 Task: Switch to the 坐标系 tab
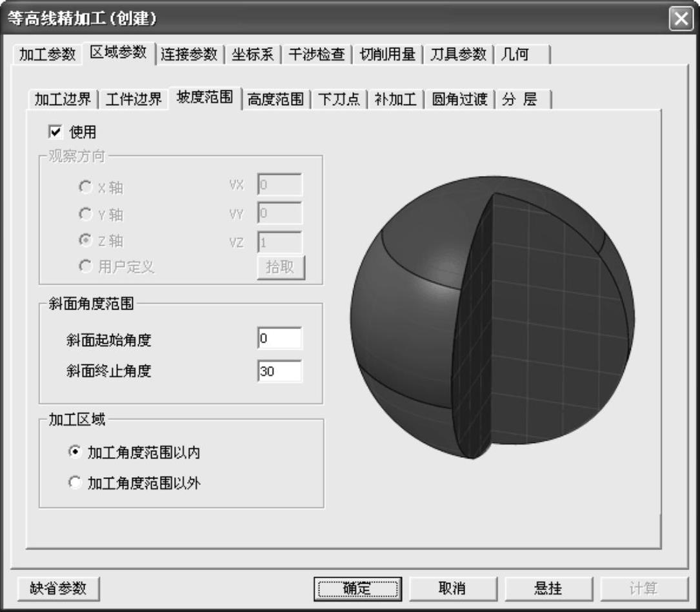(x=252, y=54)
